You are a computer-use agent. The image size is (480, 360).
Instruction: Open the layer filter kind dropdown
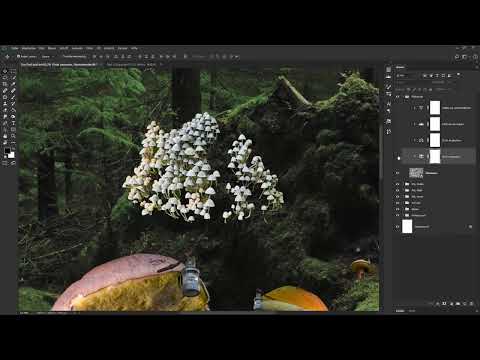click(x=406, y=76)
